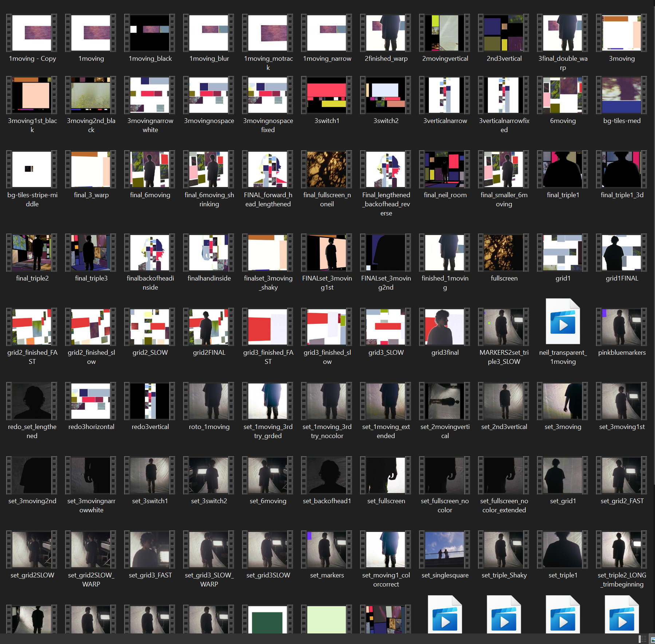Click the redo3vertical video thumbnail

[x=150, y=401]
